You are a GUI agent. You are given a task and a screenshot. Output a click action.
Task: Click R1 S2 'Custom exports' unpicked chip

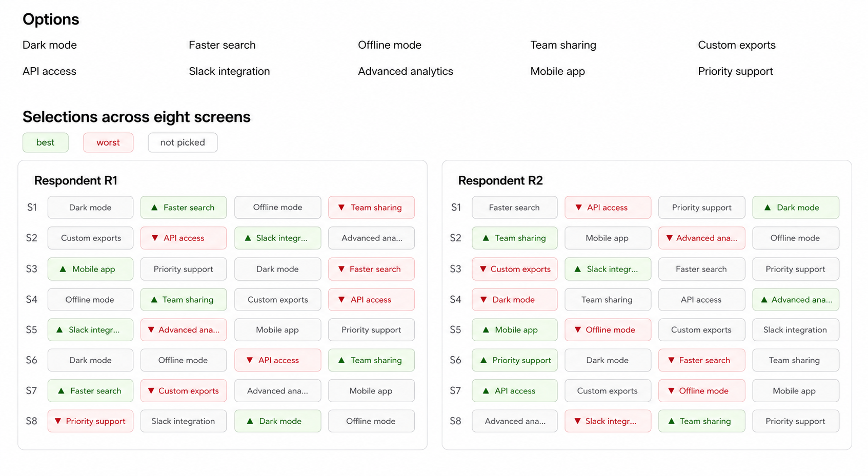click(90, 238)
